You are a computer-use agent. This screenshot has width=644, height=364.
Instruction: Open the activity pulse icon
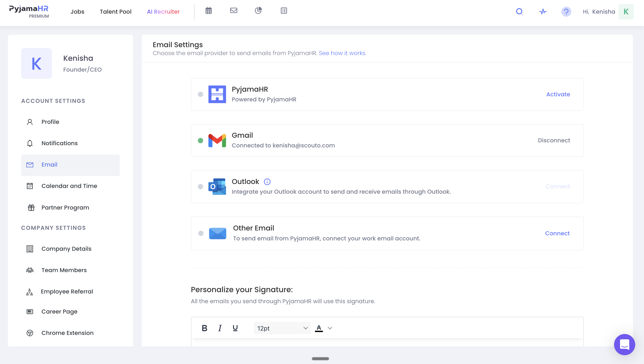point(543,11)
